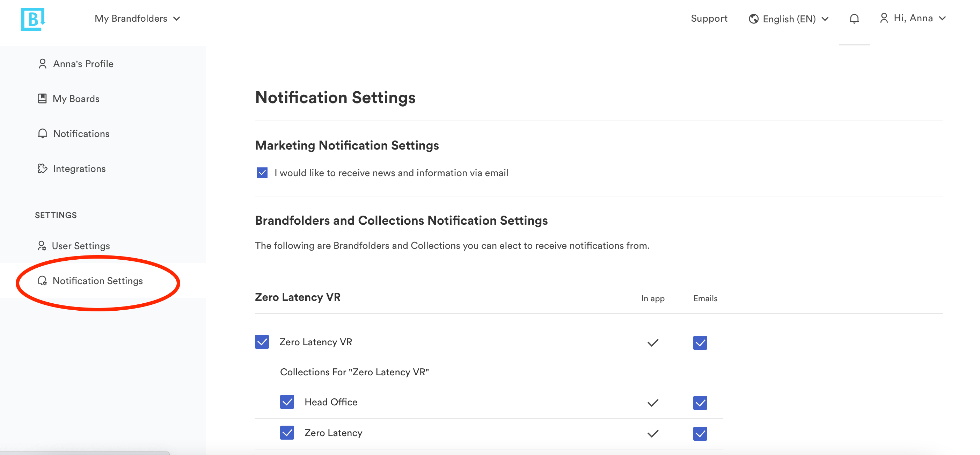Click the Emails column header
This screenshot has width=980, height=455.
[705, 298]
